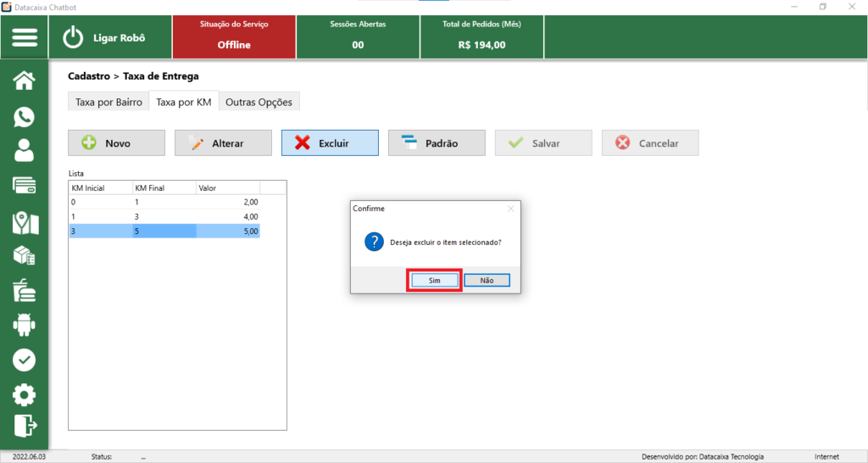Open the hamburger menu icon
Viewport: 868px width, 463px height.
pos(25,37)
